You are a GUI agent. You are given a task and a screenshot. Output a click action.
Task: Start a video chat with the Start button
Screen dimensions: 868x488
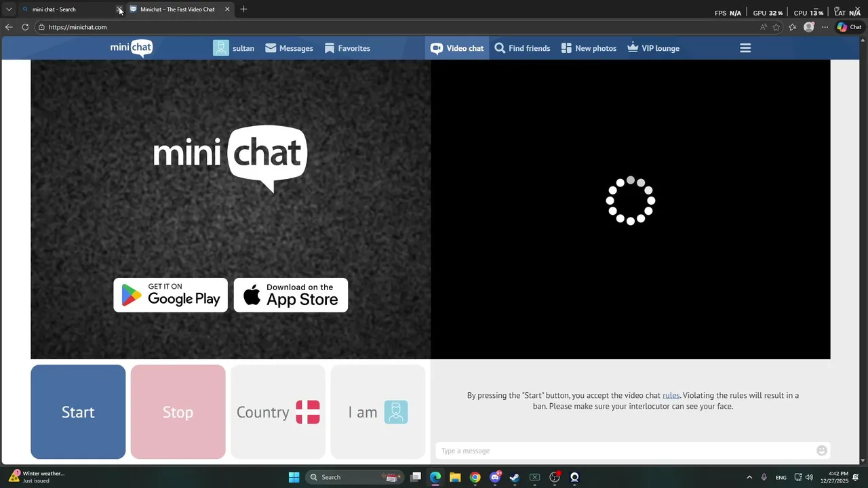point(78,412)
